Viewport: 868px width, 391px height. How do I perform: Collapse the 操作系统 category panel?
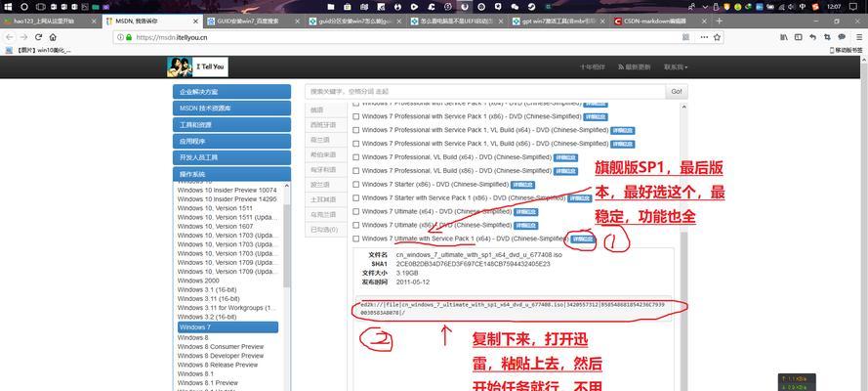tap(231, 174)
